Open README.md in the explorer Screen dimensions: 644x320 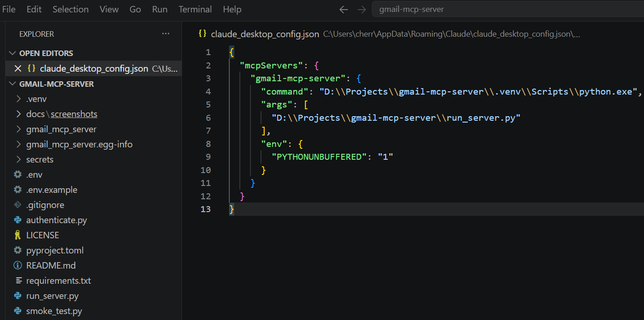pyautogui.click(x=51, y=265)
